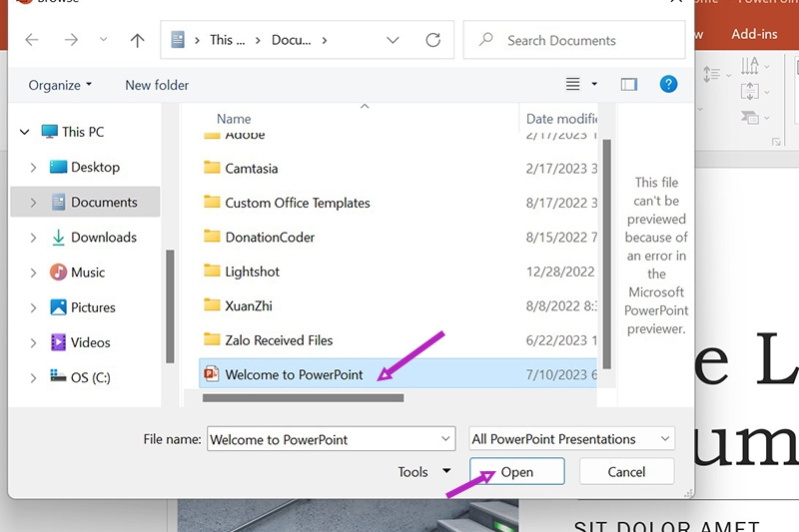The height and width of the screenshot is (532, 799).
Task: Expand the Pictures tree node
Action: 33,308
